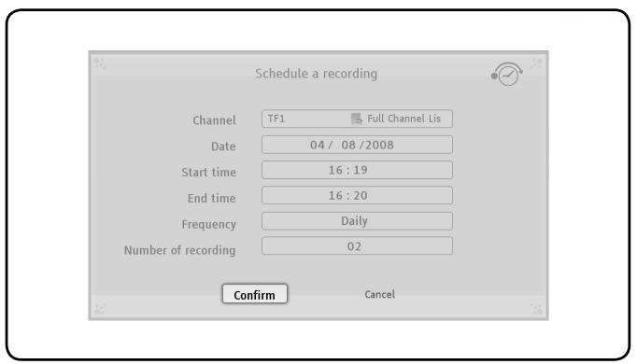Select the Date field 04/08/2008

357,145
